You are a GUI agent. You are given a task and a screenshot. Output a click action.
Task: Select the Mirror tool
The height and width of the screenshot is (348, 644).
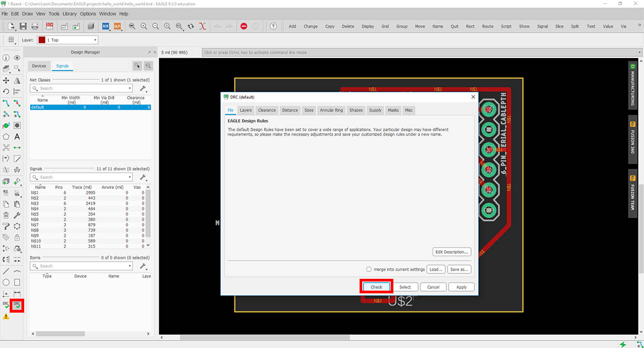pyautogui.click(x=17, y=80)
